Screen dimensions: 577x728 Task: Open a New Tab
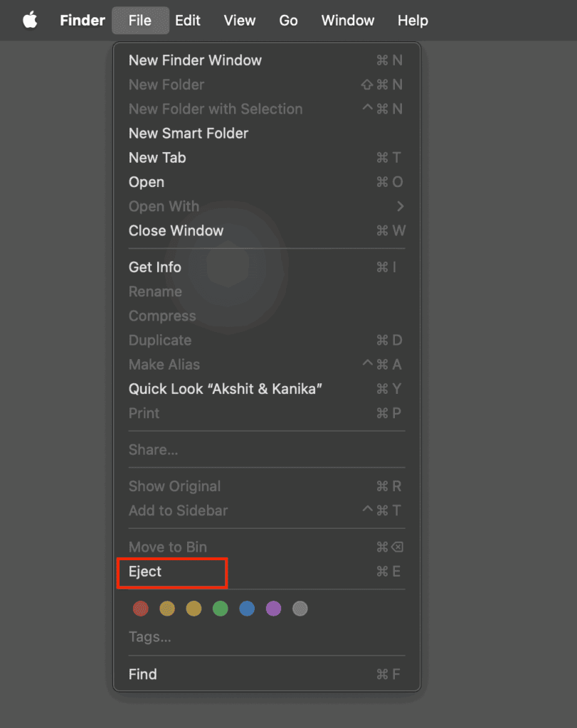pyautogui.click(x=157, y=157)
